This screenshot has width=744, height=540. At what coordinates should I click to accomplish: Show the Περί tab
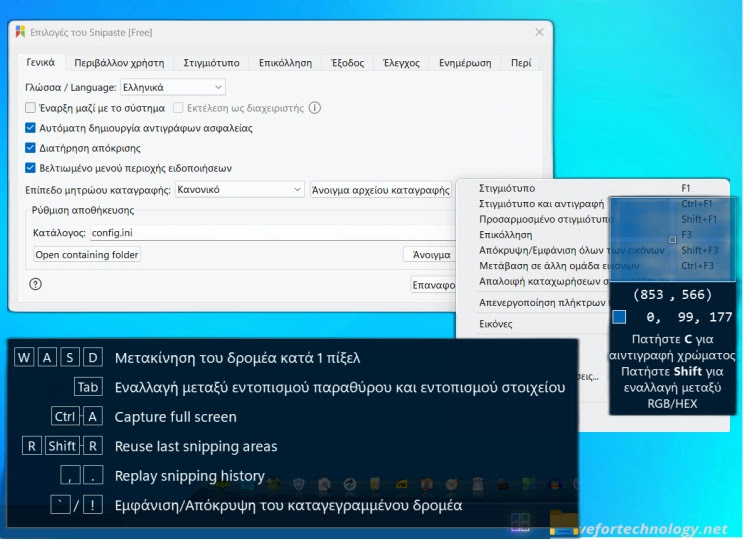tap(521, 63)
